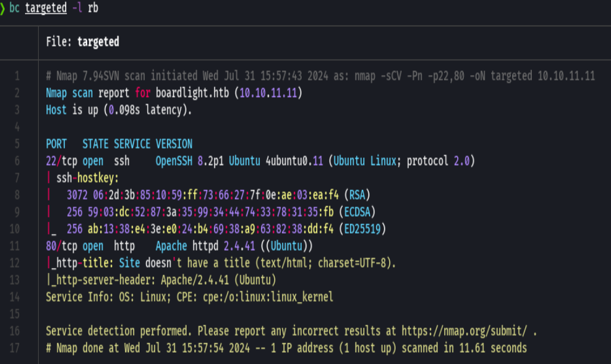Select line number 17 in the gutter
Viewport: 611px width, 364px height.
point(15,348)
